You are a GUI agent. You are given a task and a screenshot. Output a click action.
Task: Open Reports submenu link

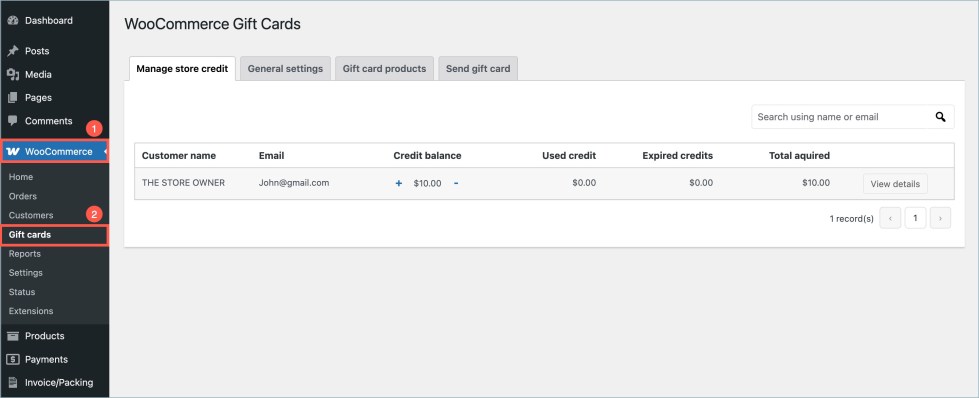[x=24, y=254]
